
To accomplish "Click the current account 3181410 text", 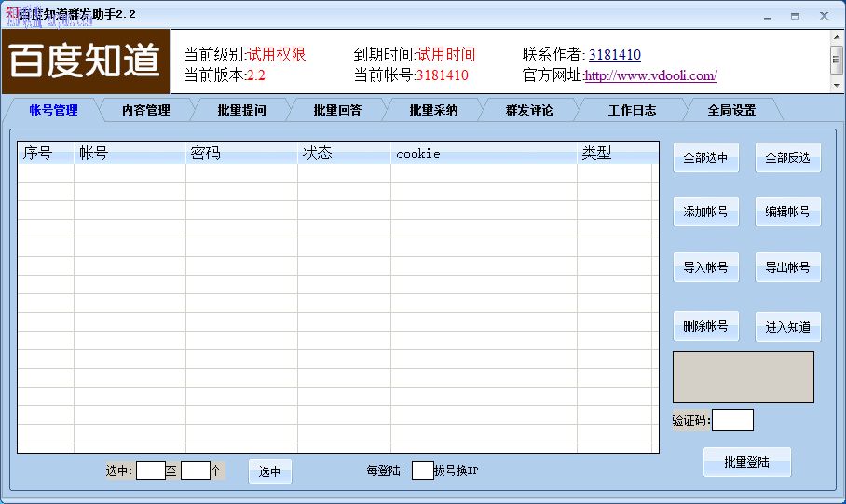I will (442, 75).
